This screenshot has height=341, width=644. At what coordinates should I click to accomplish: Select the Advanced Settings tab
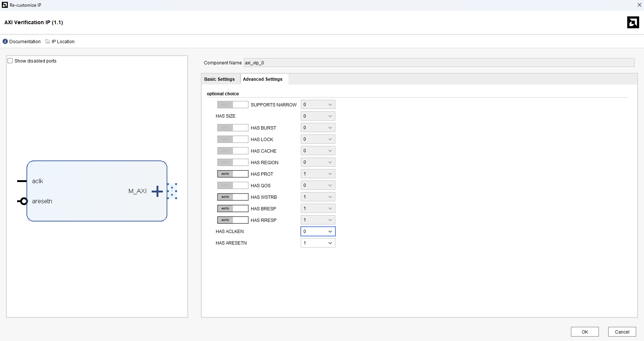263,79
